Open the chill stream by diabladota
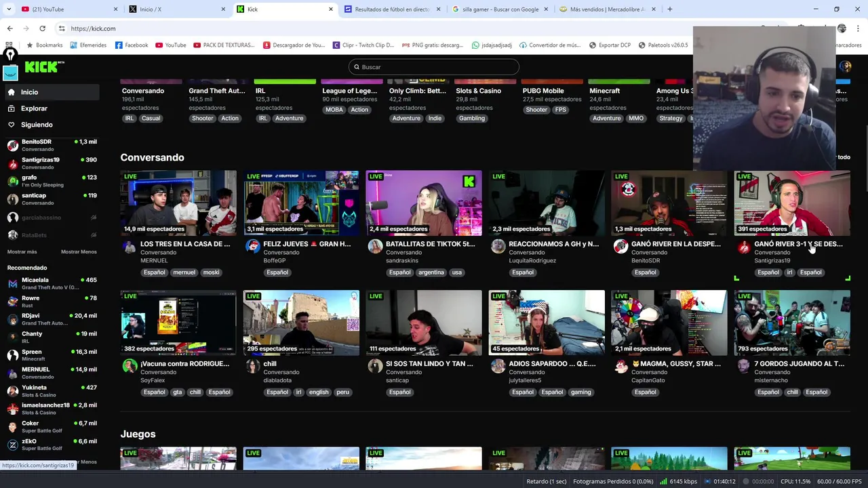Screen dimensions: 868x488 point(301,323)
